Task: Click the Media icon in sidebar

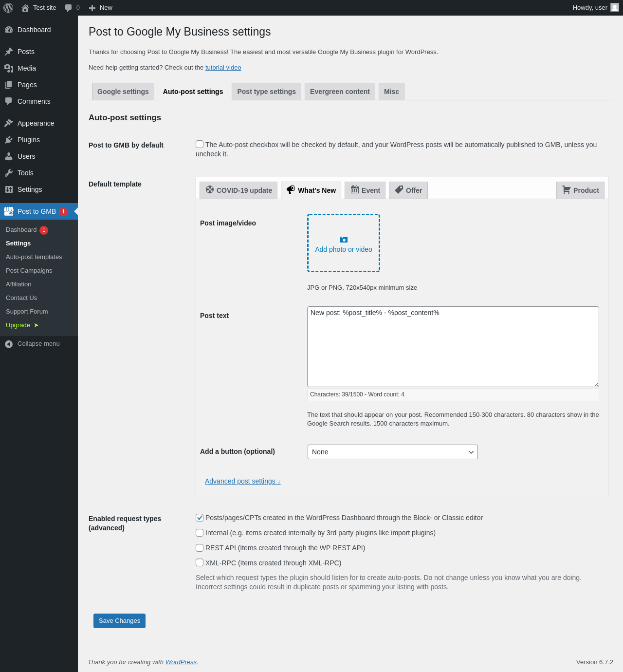Action: [x=9, y=68]
